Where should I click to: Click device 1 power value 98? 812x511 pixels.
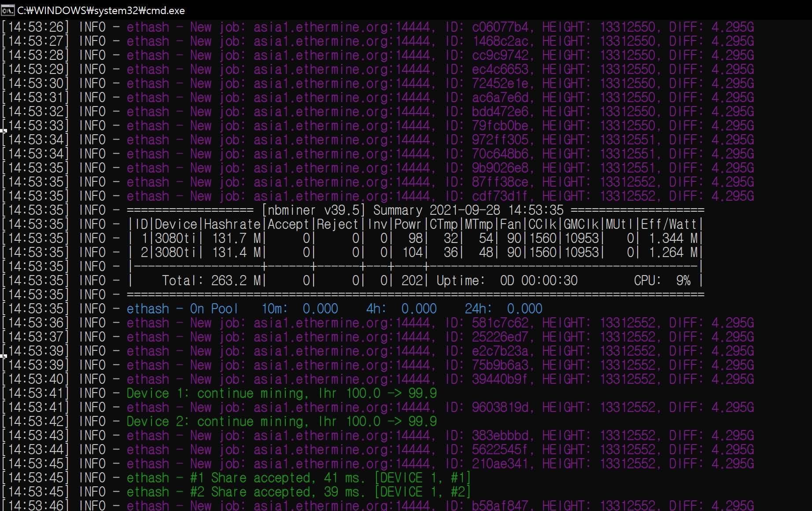tap(415, 239)
